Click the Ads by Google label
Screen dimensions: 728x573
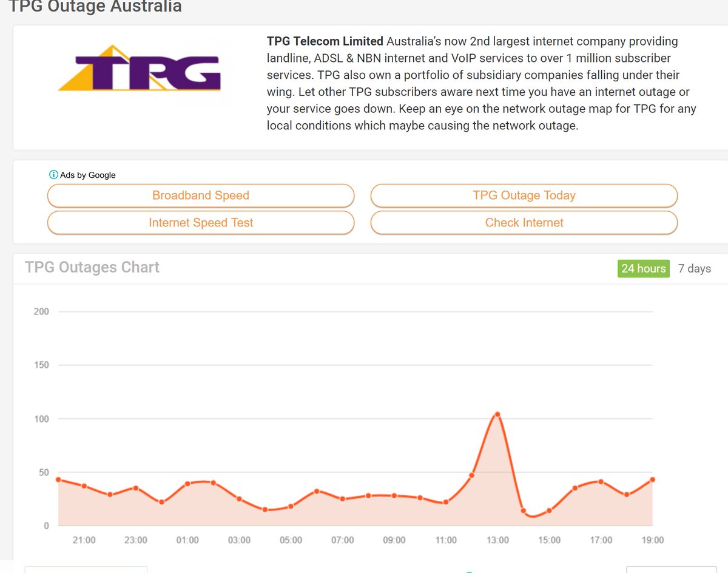88,175
